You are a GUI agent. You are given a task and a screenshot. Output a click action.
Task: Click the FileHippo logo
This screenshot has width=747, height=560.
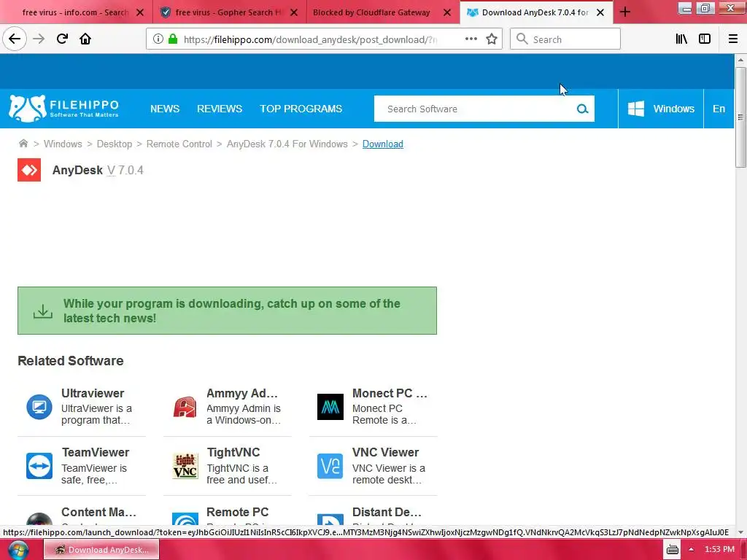point(64,109)
